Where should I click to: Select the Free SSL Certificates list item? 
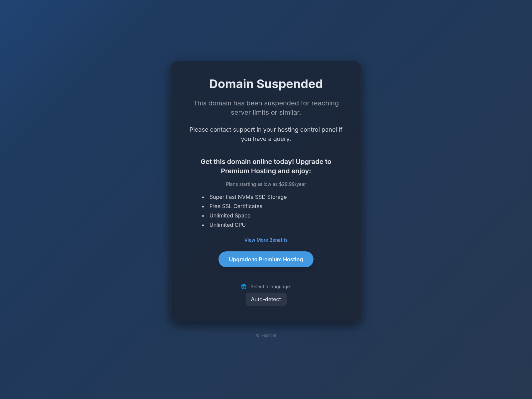click(x=236, y=206)
